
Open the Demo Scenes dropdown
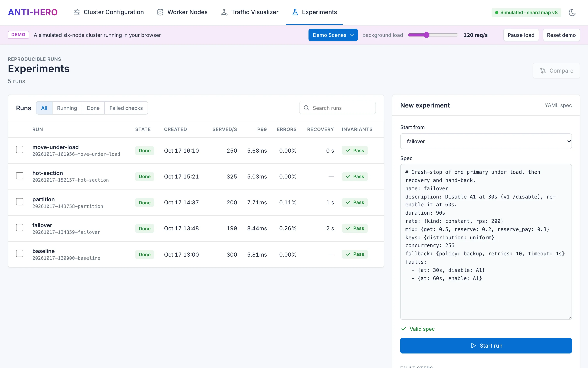(333, 35)
